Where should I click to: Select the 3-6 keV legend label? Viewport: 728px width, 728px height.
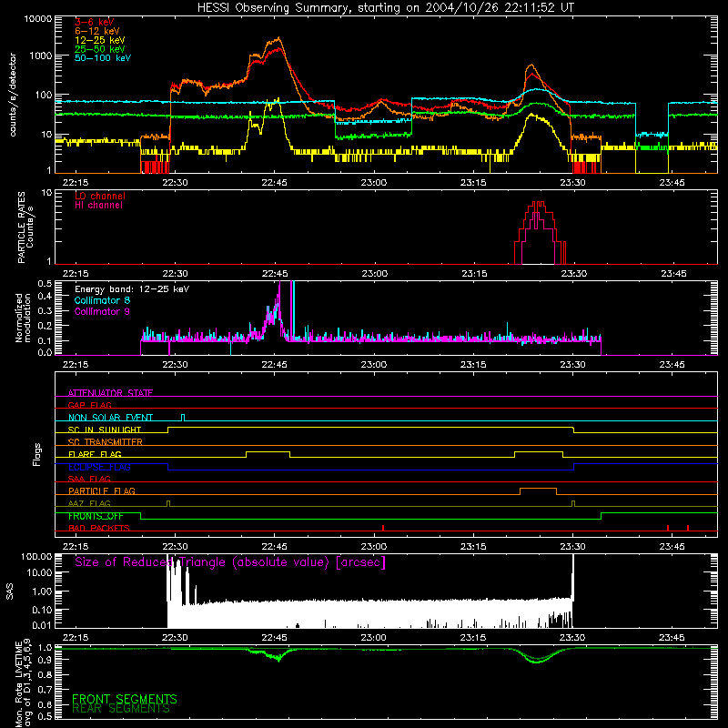tap(94, 22)
